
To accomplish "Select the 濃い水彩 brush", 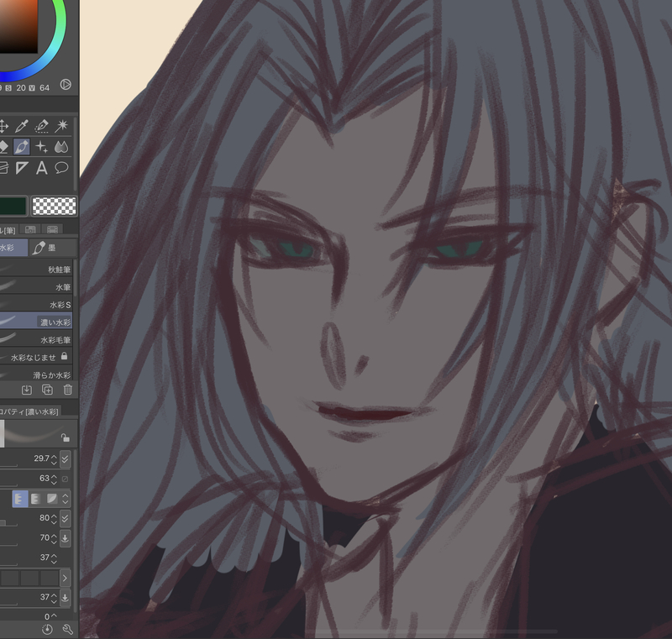I will point(36,322).
